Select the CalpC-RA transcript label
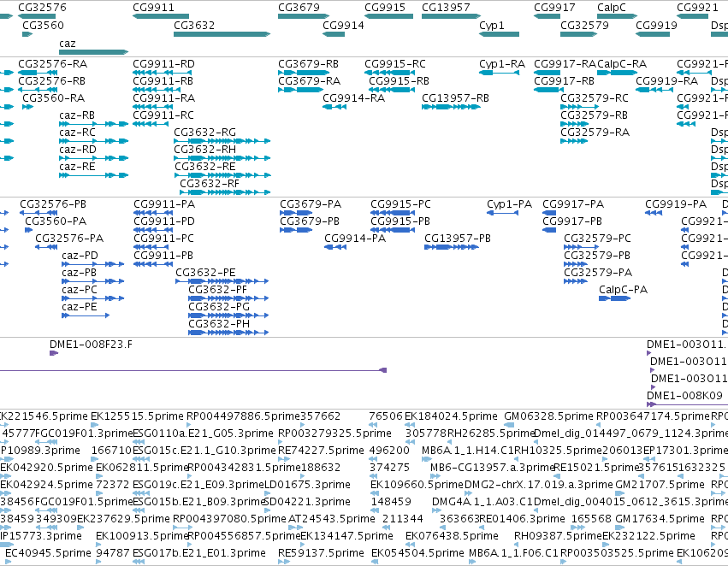 tap(622, 63)
